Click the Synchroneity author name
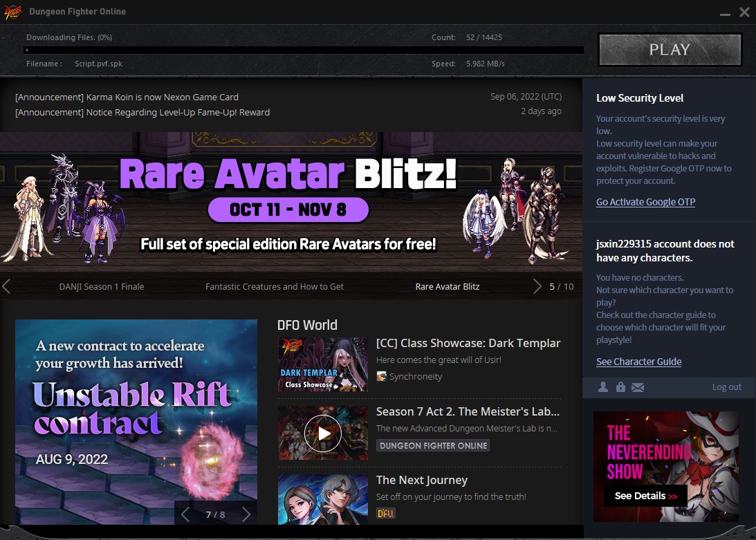756x540 pixels. [x=416, y=377]
